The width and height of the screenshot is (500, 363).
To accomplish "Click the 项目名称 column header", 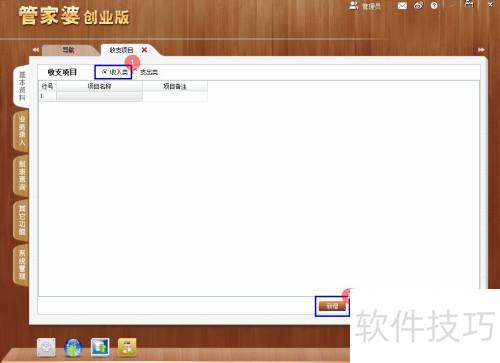I will pos(99,86).
